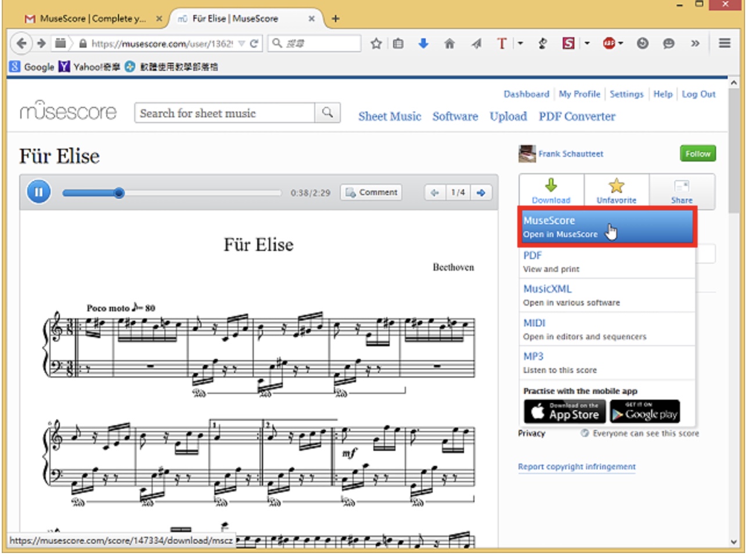Click the browser search box
The image size is (748, 560).
pyautogui.click(x=314, y=44)
